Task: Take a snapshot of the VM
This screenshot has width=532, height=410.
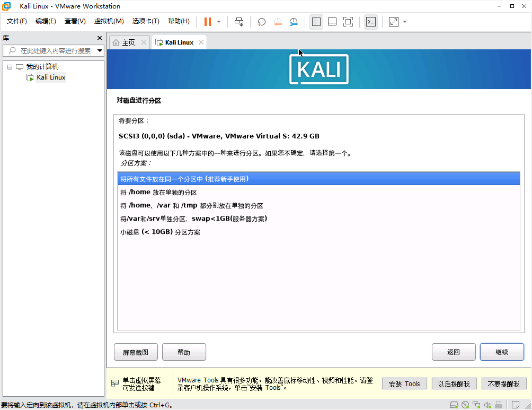Action: [x=261, y=22]
